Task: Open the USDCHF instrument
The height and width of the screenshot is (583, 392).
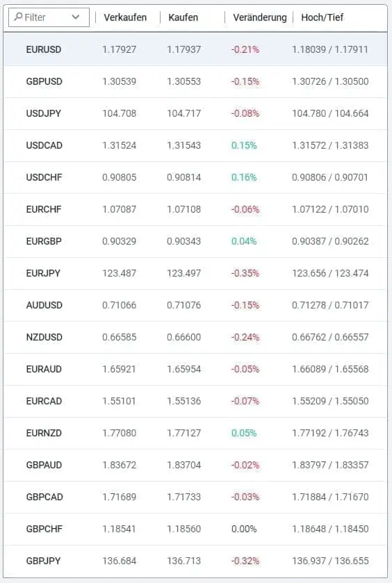Action: click(44, 177)
